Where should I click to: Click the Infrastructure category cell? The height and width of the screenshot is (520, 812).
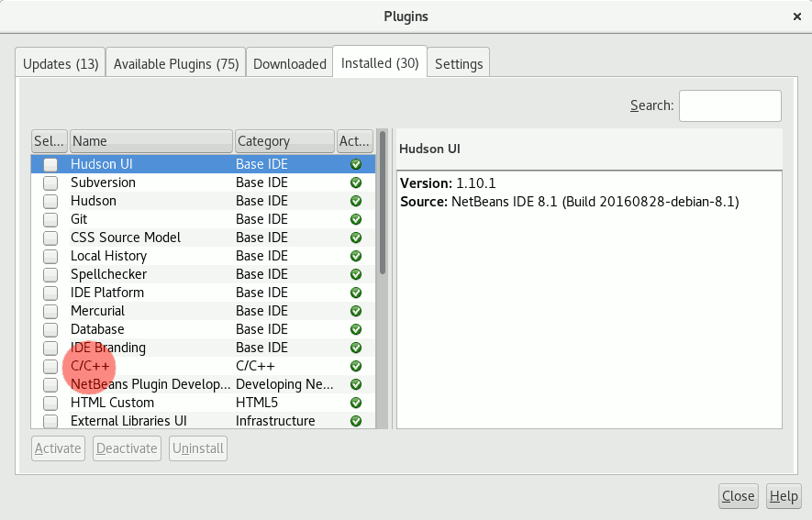[275, 421]
